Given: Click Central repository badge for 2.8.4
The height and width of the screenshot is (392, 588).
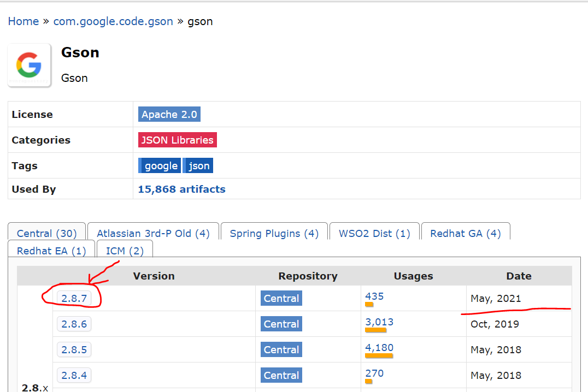Looking at the screenshot, I should (x=281, y=375).
